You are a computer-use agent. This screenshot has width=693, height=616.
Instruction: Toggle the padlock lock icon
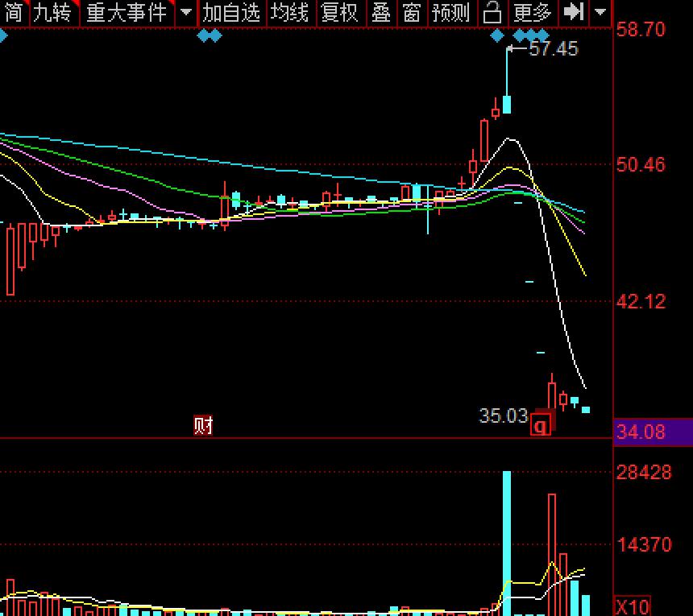click(492, 13)
